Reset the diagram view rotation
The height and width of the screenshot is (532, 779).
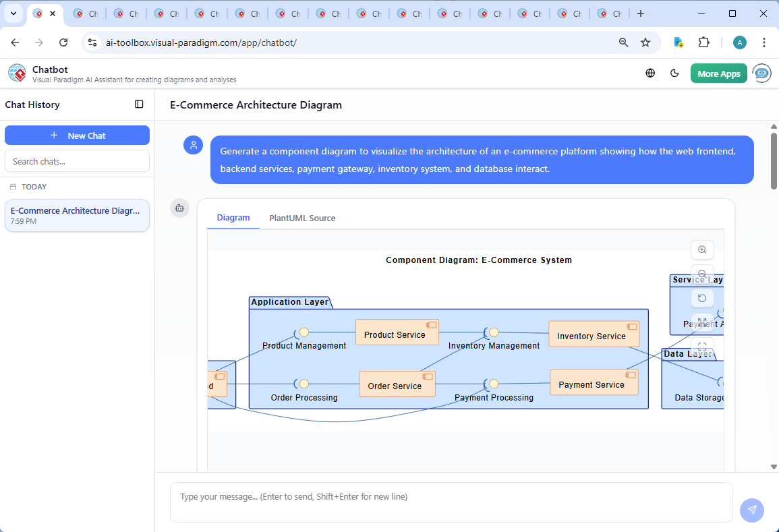(x=702, y=297)
